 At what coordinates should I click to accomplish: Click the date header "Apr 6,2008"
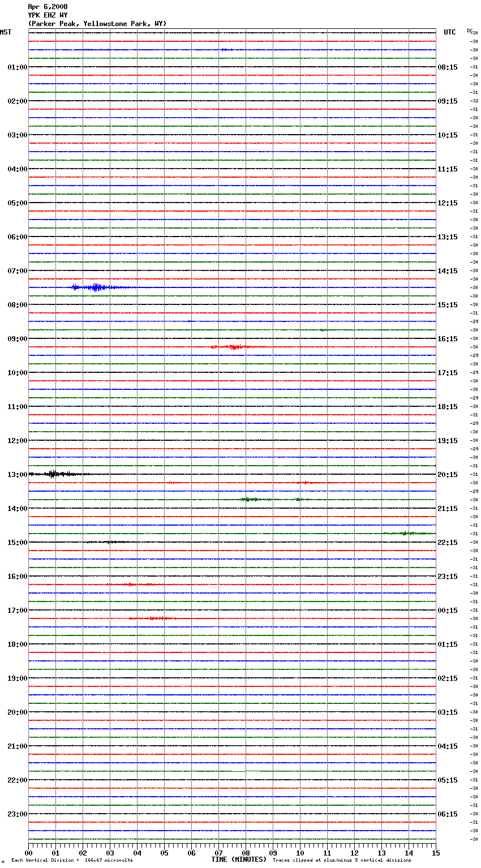[x=48, y=7]
